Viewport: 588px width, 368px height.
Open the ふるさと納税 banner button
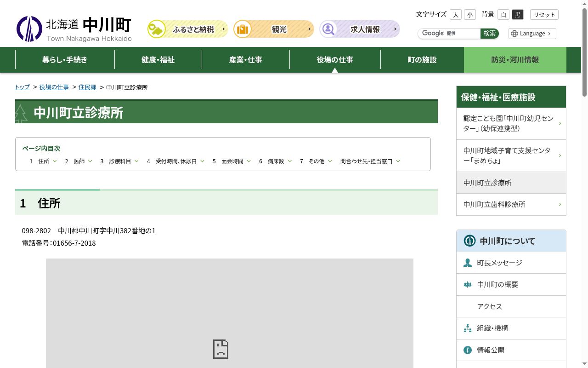[x=187, y=29]
